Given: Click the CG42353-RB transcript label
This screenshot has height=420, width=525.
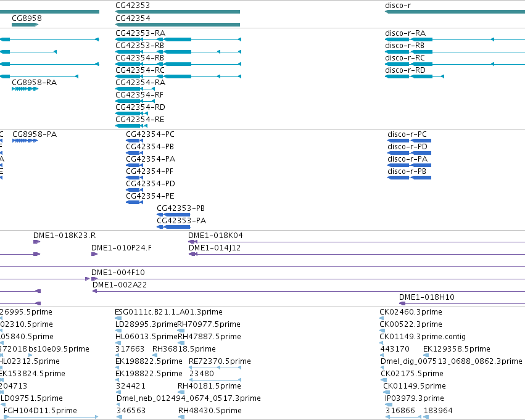Looking at the screenshot, I should [x=139, y=46].
